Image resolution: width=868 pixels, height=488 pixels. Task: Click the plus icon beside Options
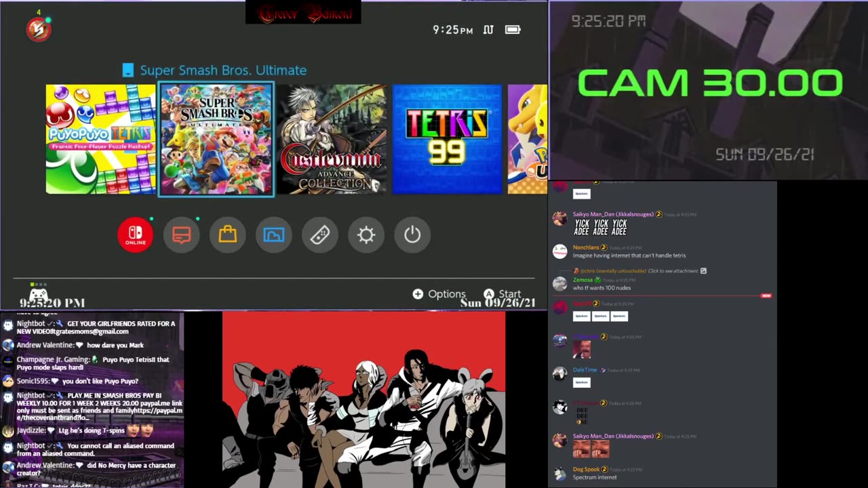click(x=418, y=293)
